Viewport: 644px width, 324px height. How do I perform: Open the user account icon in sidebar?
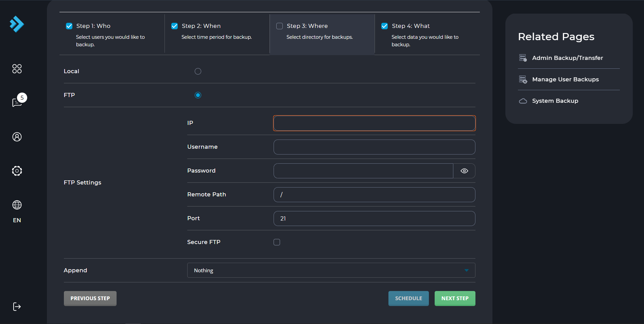[x=17, y=137]
